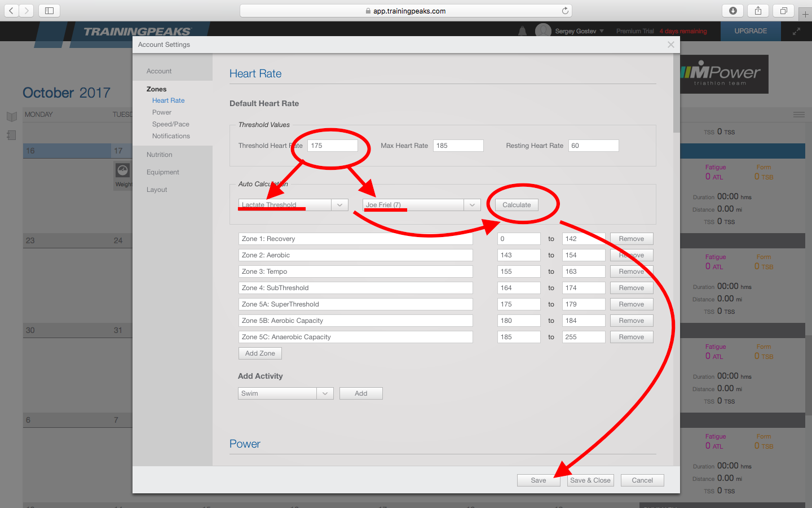Click the Sergey Gostev profile avatar
This screenshot has width=812, height=508.
click(x=543, y=31)
